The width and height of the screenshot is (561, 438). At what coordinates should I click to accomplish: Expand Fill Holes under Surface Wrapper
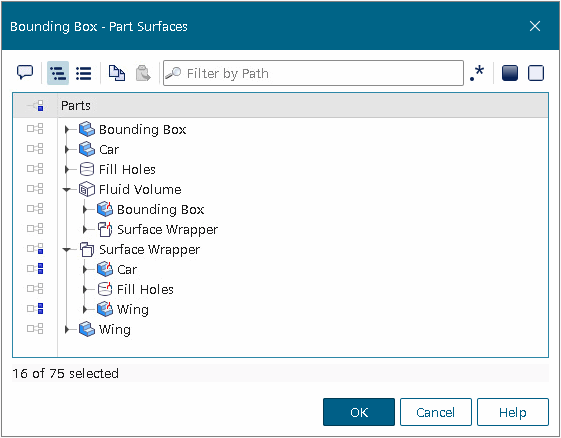(x=85, y=289)
